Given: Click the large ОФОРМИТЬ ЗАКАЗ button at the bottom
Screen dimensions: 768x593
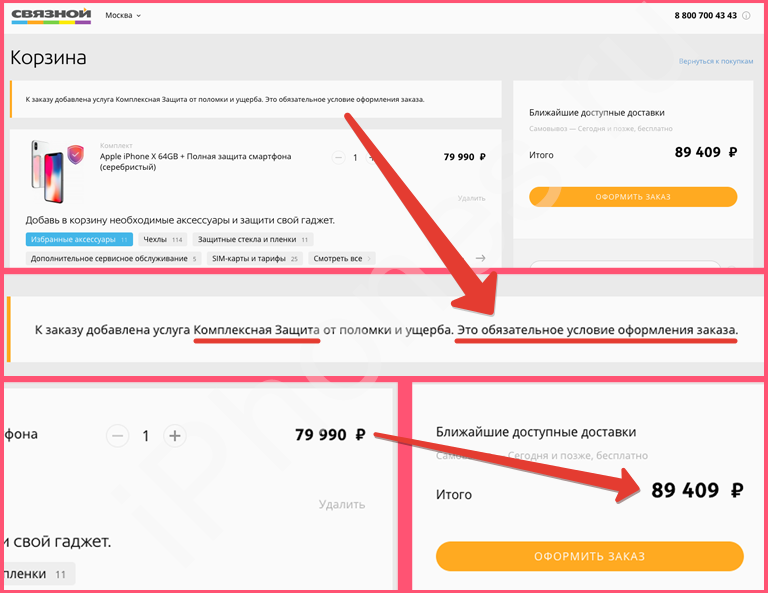Looking at the screenshot, I should (x=590, y=556).
